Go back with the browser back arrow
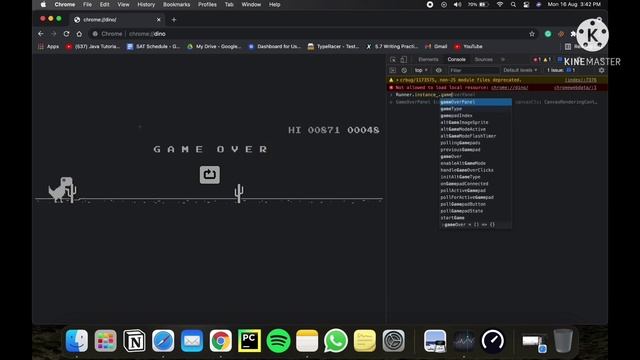The image size is (640, 360). 40,34
